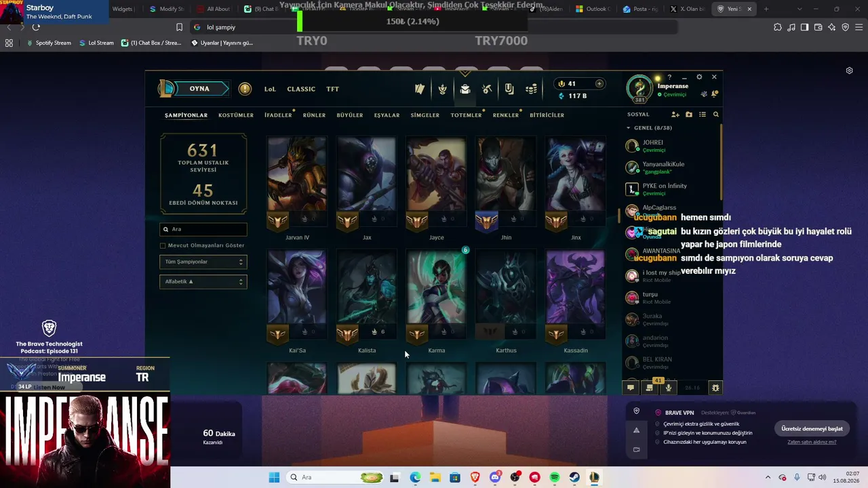The height and width of the screenshot is (488, 868).
Task: Switch to the BÜYÜLER tab
Action: [350, 115]
